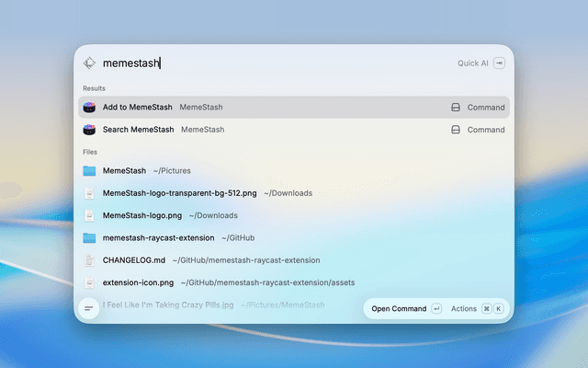Click the memestash-raycast-extension folder icon

89,238
